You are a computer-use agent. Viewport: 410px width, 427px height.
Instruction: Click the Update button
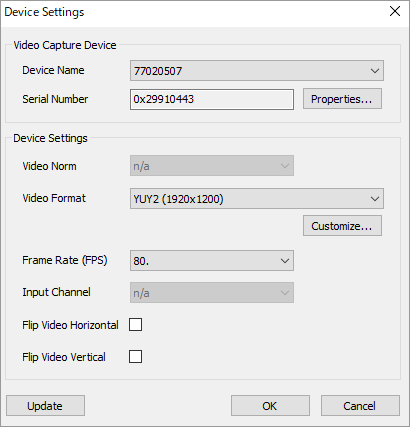[x=45, y=406]
